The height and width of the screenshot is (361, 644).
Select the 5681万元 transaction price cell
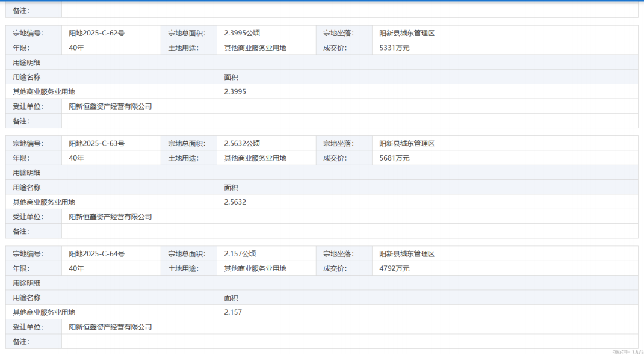(x=394, y=158)
